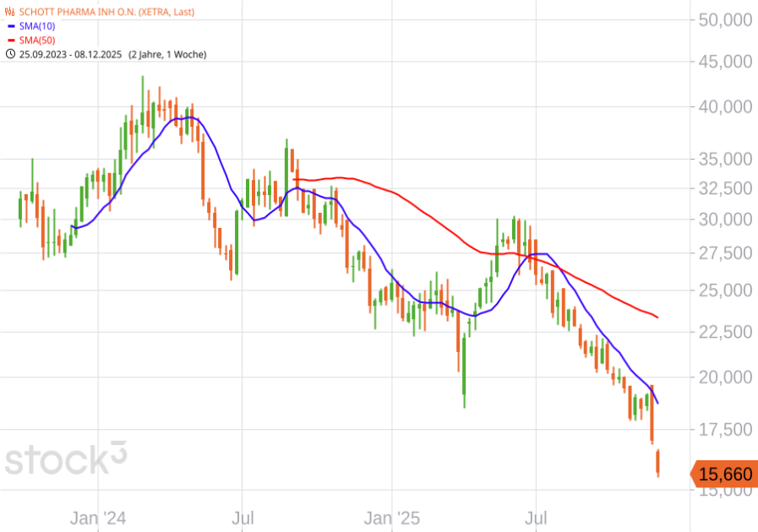
Task: Click the 20,000 price axis label
Action: point(724,377)
